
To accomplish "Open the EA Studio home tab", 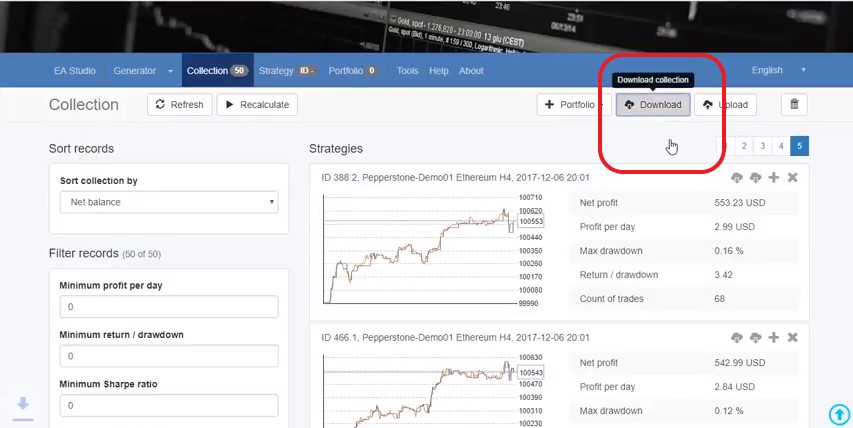I will click(75, 71).
